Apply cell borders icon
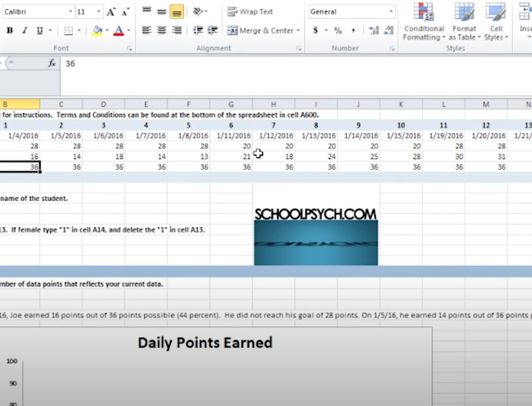This screenshot has height=406, width=532. (68, 30)
